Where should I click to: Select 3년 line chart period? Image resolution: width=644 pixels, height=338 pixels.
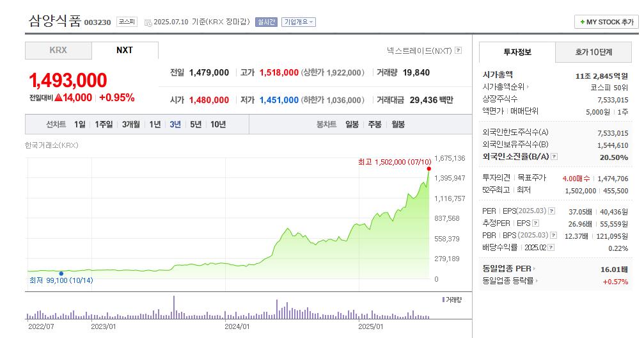175,124
